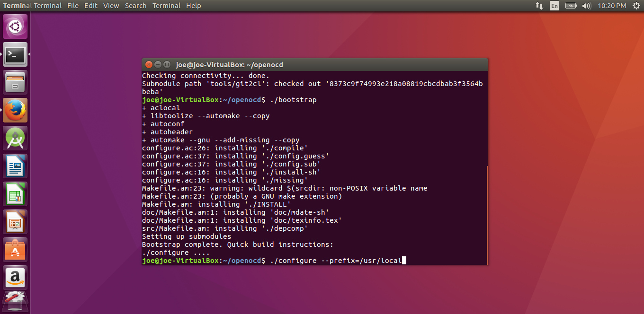Click 'Checking connectivity... done.' line
Screen dimensions: 644x314
point(206,76)
